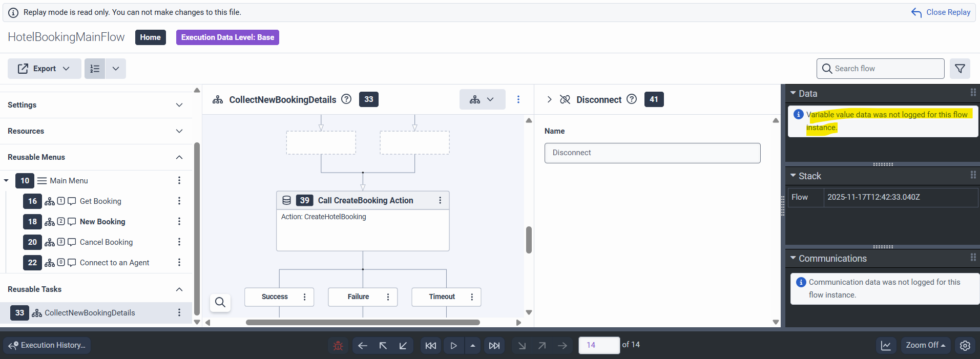Click the red bug debug icon

(338, 346)
